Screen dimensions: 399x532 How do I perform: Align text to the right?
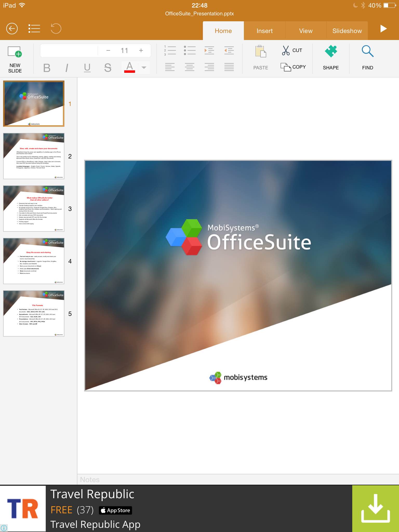coord(209,67)
